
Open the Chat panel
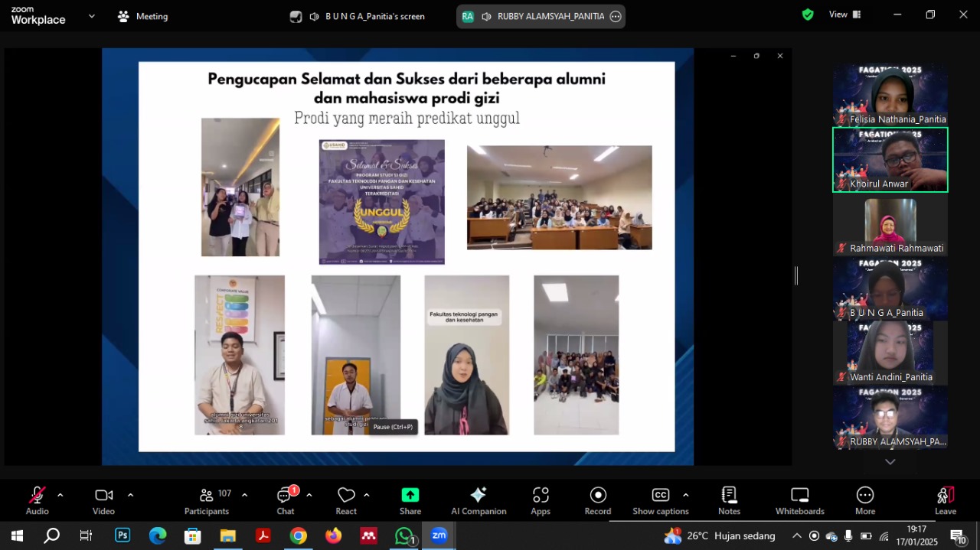pos(285,501)
